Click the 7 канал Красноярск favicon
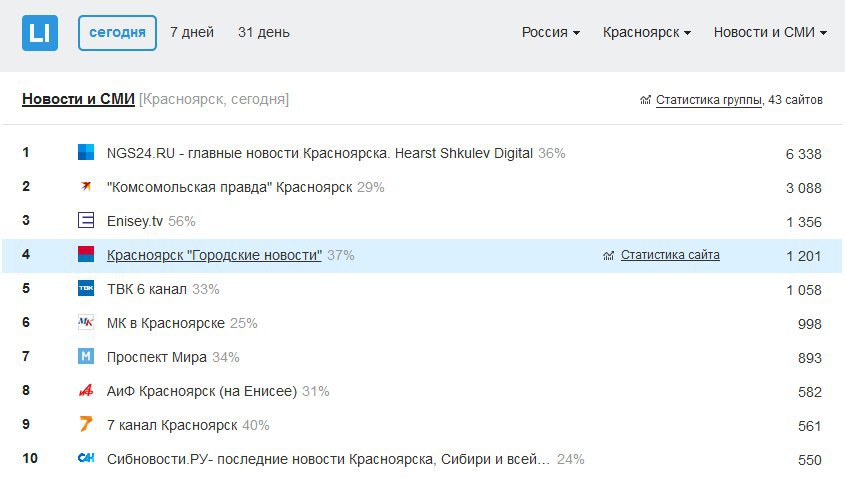845x477 pixels. click(86, 425)
